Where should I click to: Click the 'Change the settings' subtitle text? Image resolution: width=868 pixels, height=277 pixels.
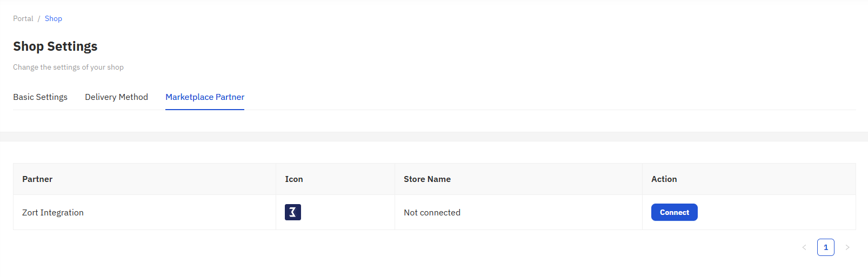(68, 67)
